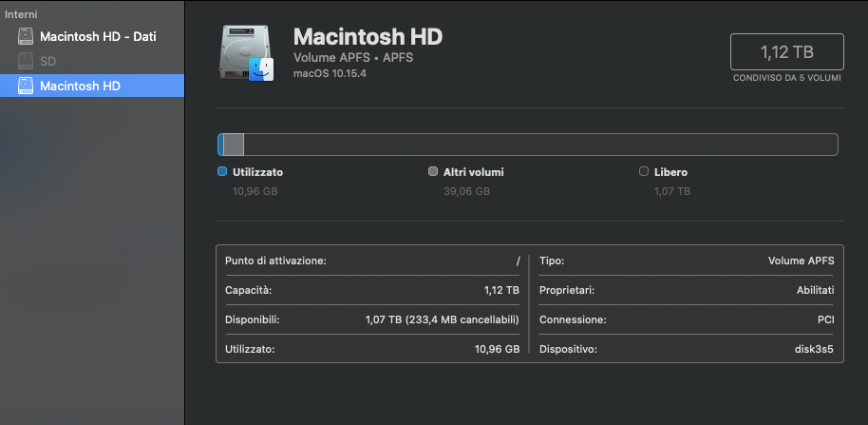Click the Volume APFS type value
The image size is (868, 425).
tap(801, 261)
